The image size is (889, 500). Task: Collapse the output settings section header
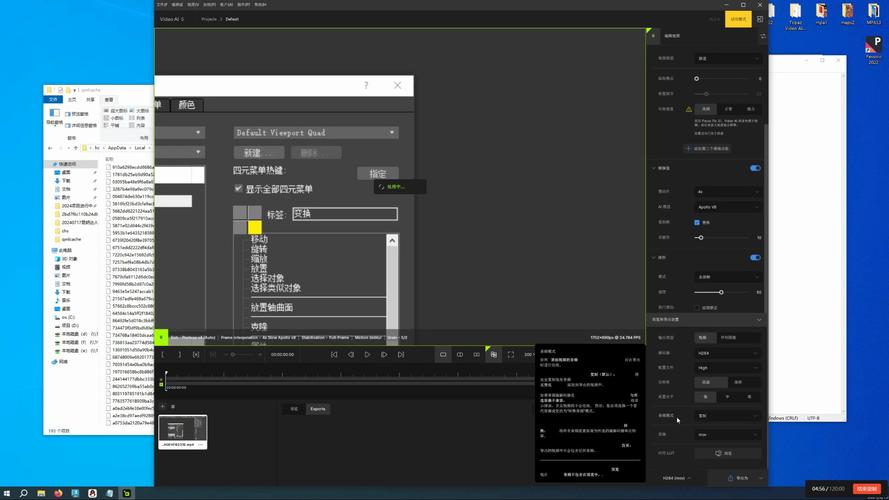[706, 320]
